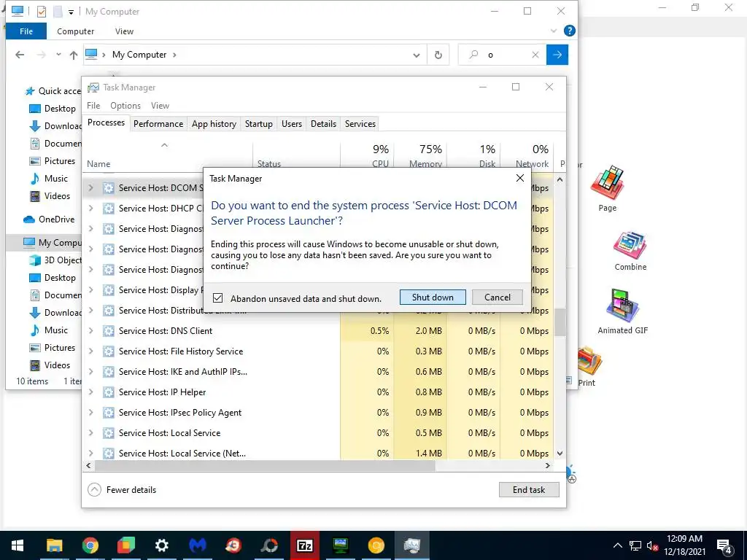Screen dimensions: 747x560
Task: Go back in File Explorer
Action: [x=20, y=55]
